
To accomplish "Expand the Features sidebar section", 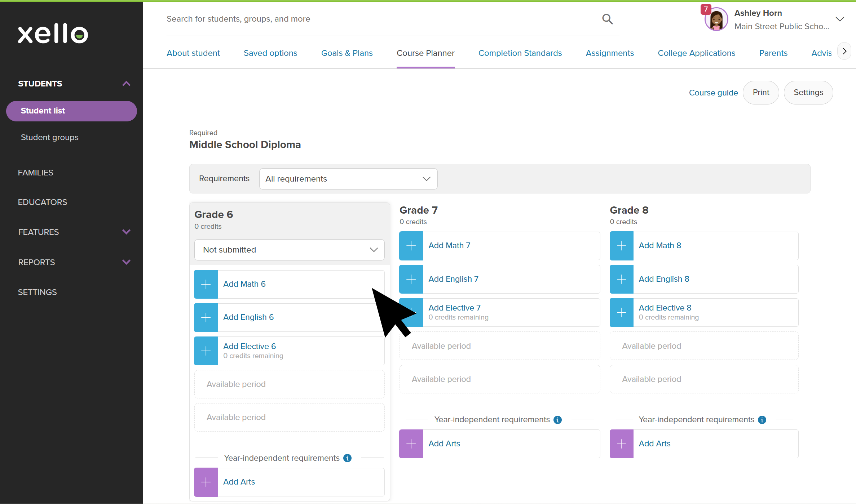I will tap(126, 232).
